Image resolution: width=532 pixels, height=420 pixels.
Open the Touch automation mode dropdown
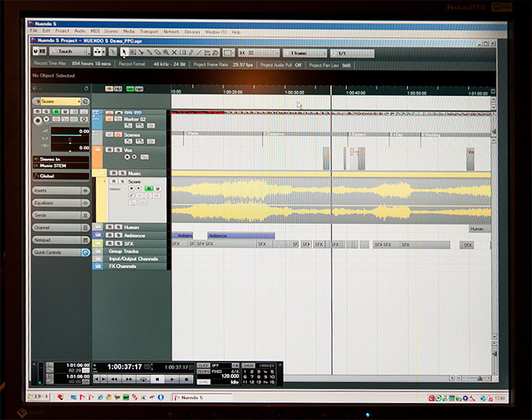tap(70, 52)
